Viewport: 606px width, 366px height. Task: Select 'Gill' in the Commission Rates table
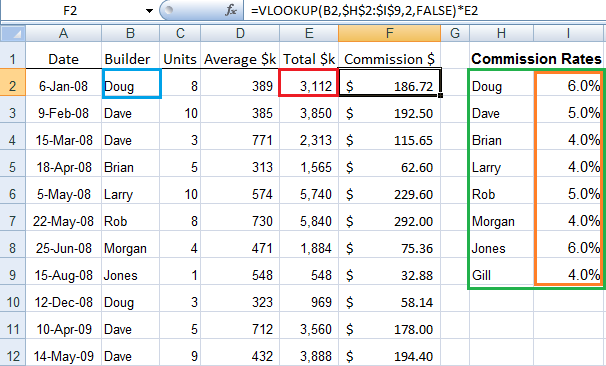502,272
